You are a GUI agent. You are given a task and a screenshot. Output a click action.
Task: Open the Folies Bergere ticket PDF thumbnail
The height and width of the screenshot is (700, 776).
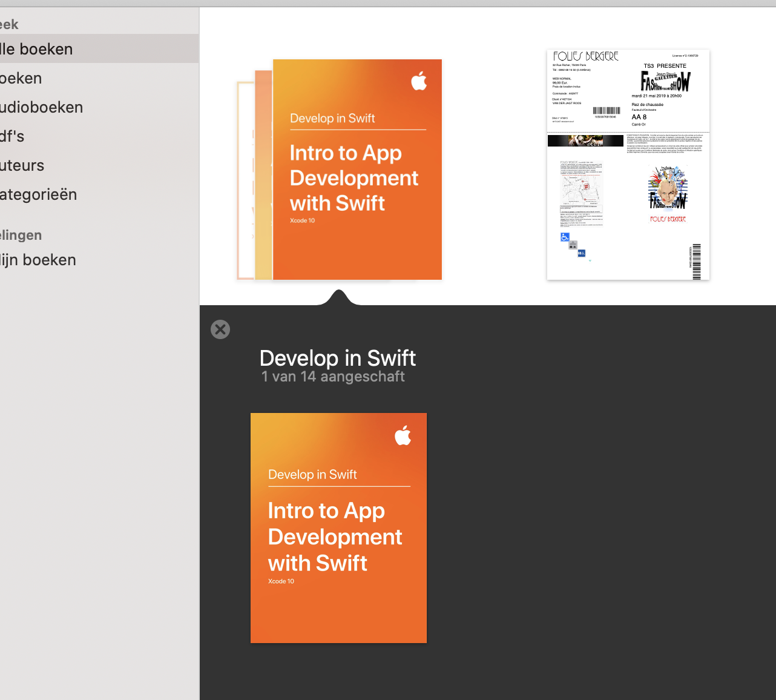(x=628, y=165)
